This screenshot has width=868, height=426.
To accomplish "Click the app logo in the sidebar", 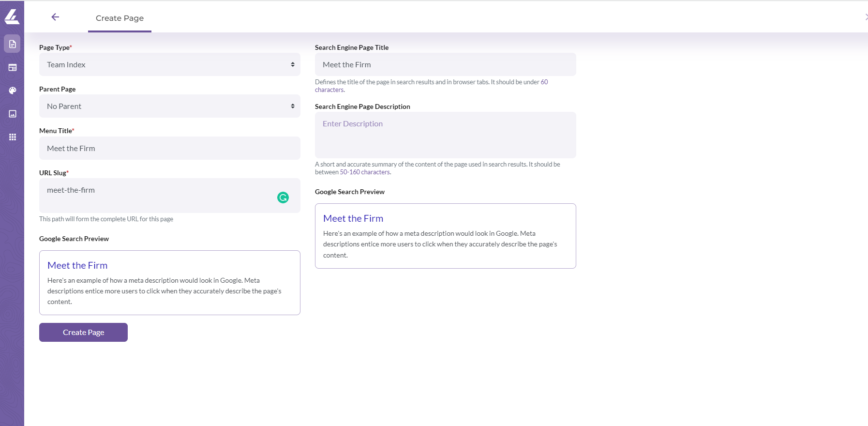I will tap(12, 16).
